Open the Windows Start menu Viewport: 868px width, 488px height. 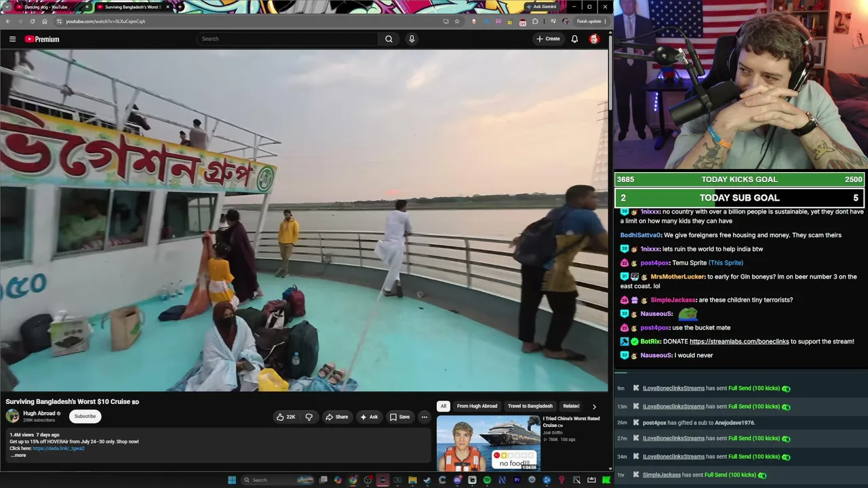click(x=232, y=480)
